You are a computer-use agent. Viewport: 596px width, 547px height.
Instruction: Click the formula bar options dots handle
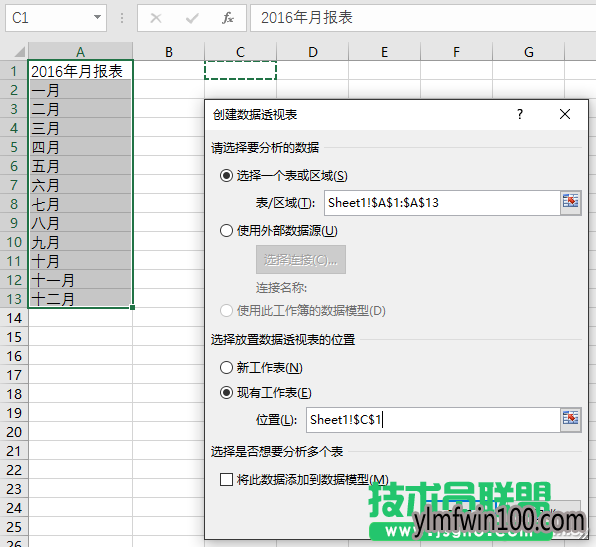pos(122,18)
